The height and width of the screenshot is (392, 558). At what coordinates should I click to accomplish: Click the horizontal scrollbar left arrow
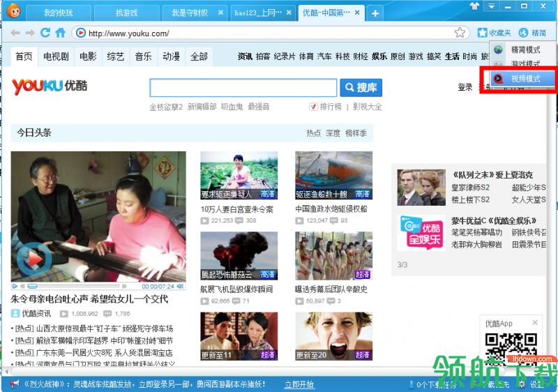pyautogui.click(x=6, y=371)
